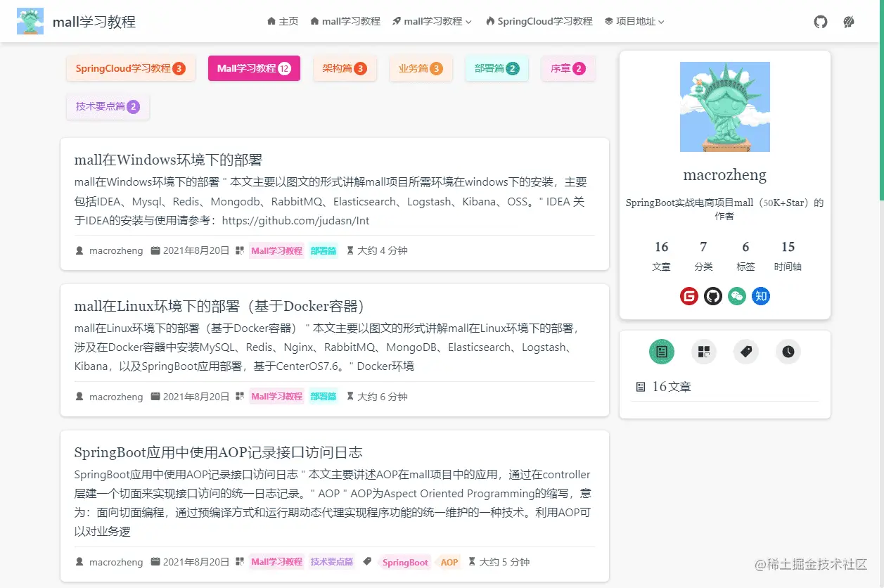The height and width of the screenshot is (588, 884).
Task: Open article mall在Windows环境下的部署
Action: (x=169, y=160)
